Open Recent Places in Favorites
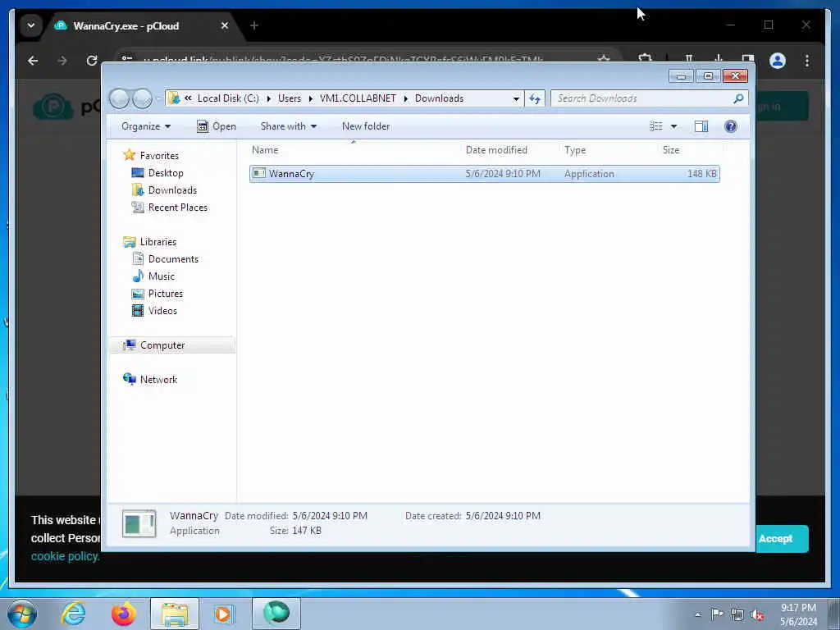The image size is (840, 630). pyautogui.click(x=177, y=208)
